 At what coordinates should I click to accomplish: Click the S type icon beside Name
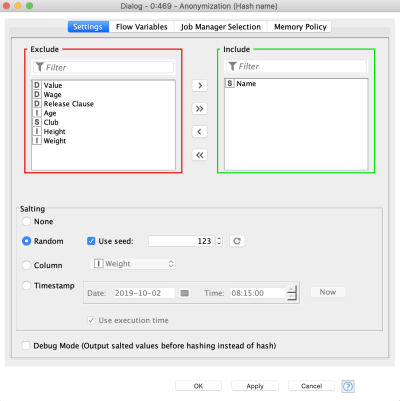coord(230,83)
